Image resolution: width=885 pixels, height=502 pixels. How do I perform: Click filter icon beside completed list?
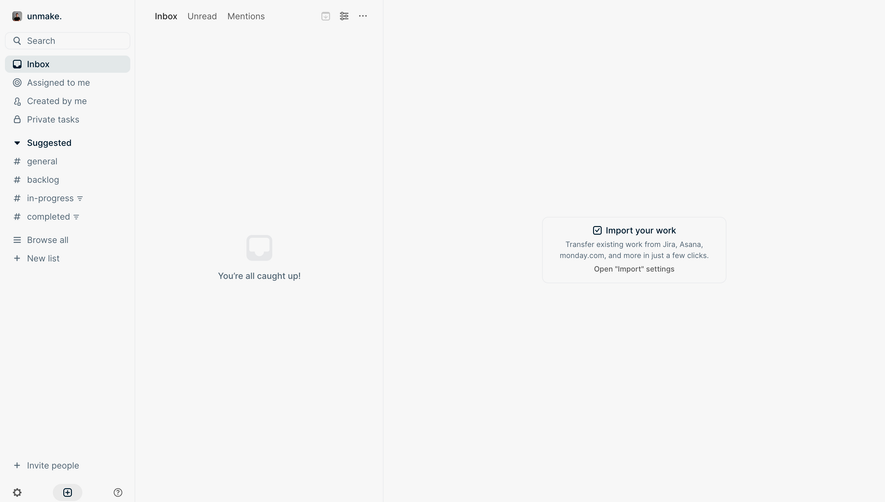[x=76, y=217]
